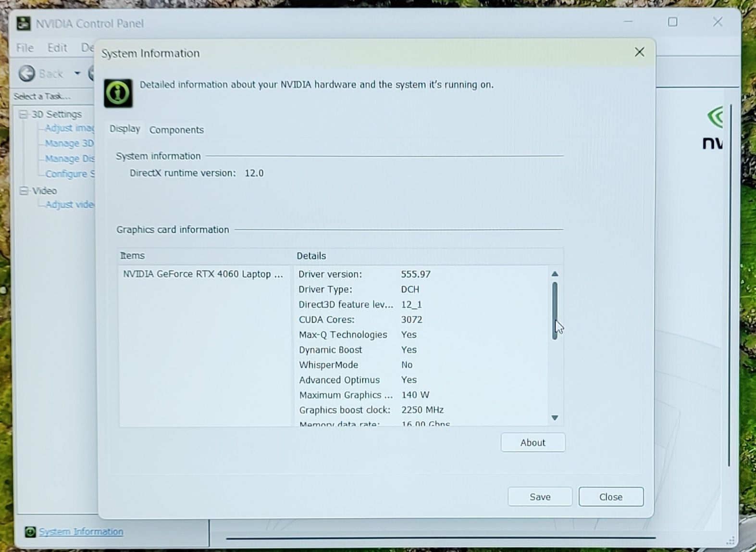Close the System Information dialog with X

point(639,52)
